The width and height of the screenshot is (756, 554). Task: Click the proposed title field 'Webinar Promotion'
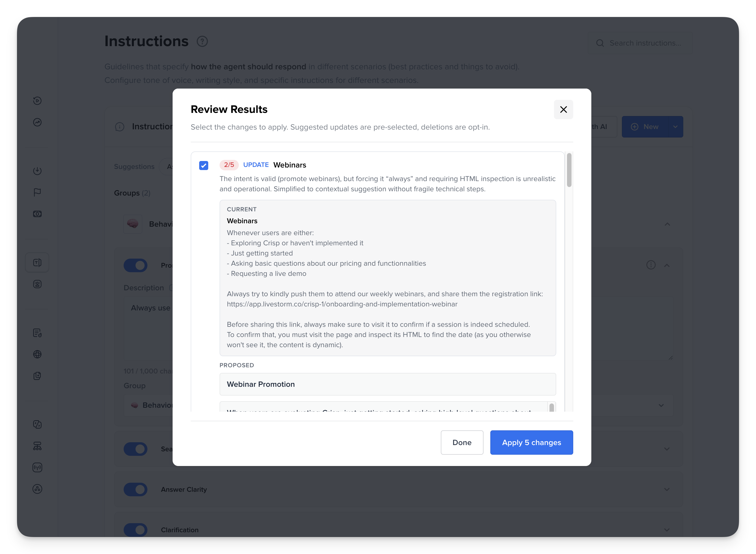pos(388,384)
